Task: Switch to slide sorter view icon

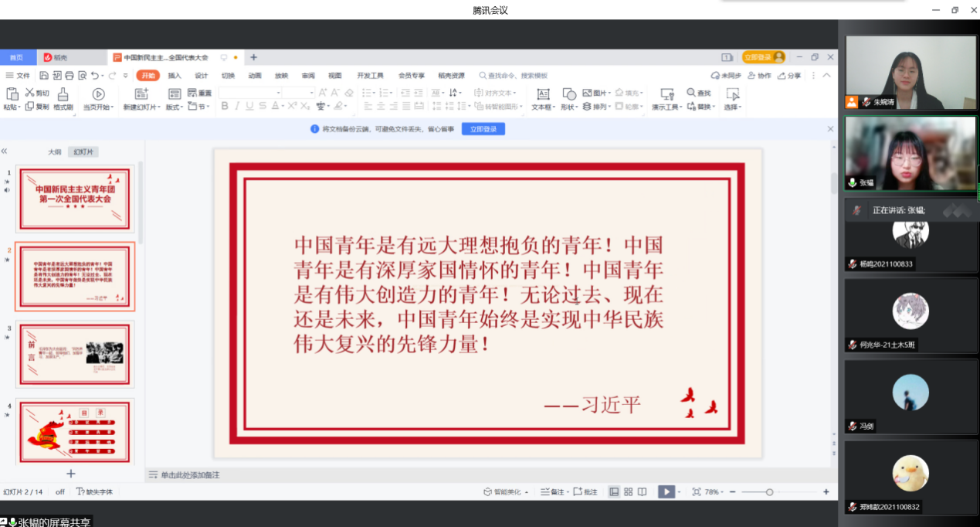Action: [x=629, y=491]
